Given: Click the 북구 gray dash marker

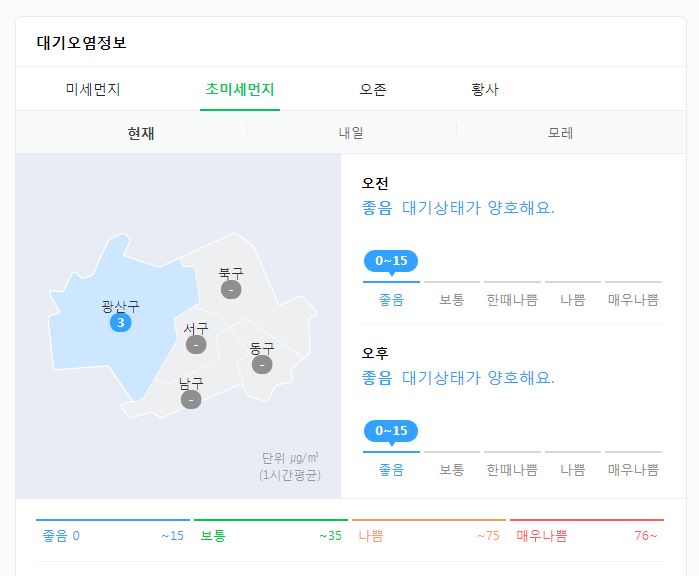Looking at the screenshot, I should point(231,290).
